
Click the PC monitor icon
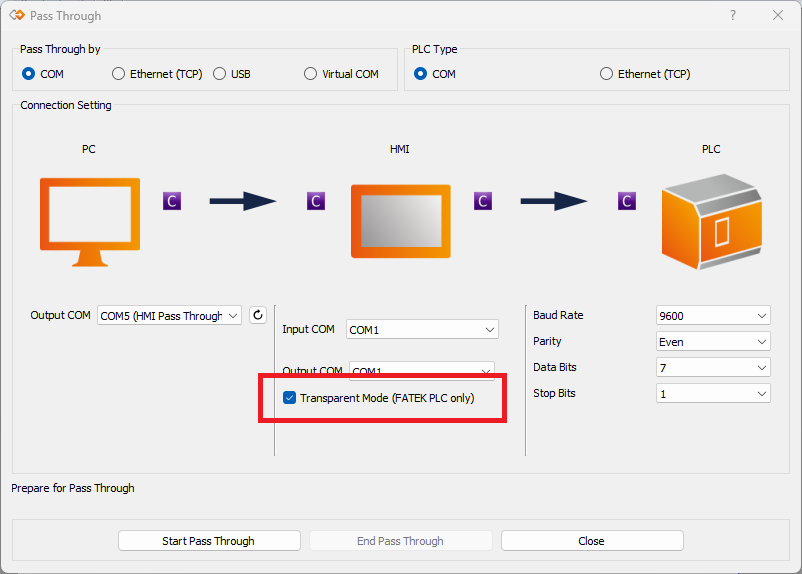coord(90,222)
